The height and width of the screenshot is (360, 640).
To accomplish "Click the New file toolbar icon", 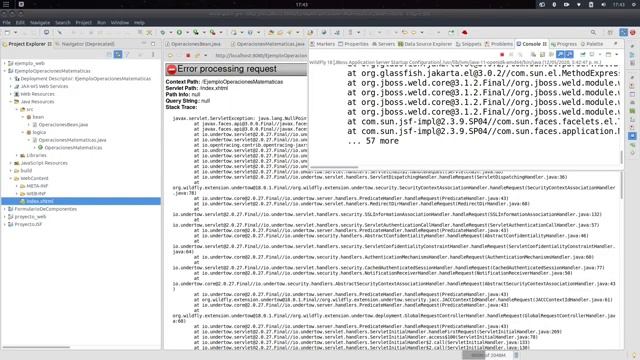I will (x=7, y=32).
